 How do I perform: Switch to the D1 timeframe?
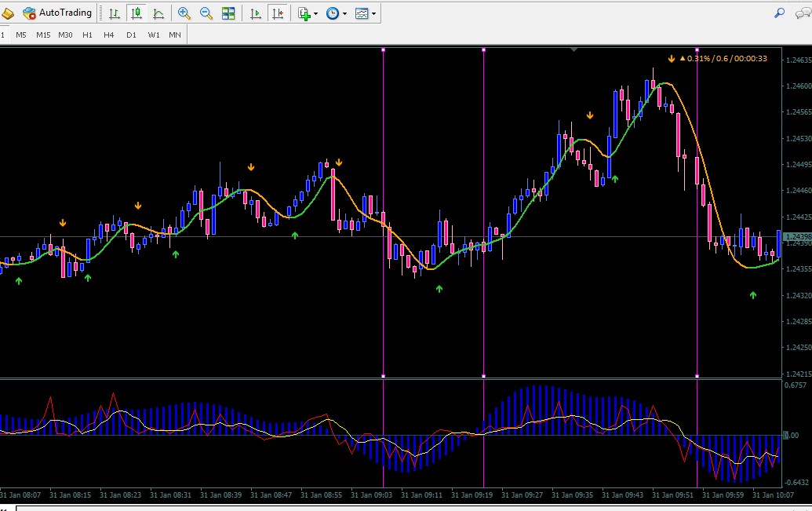tap(132, 35)
